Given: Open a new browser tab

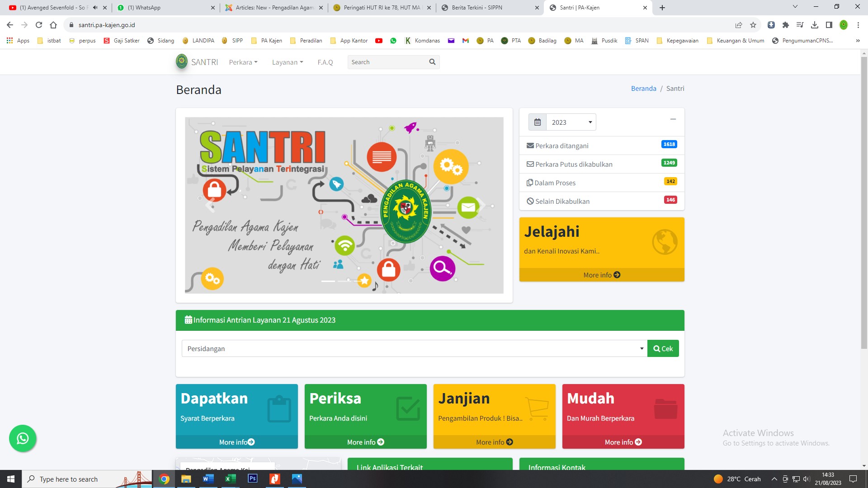Looking at the screenshot, I should pyautogui.click(x=662, y=8).
